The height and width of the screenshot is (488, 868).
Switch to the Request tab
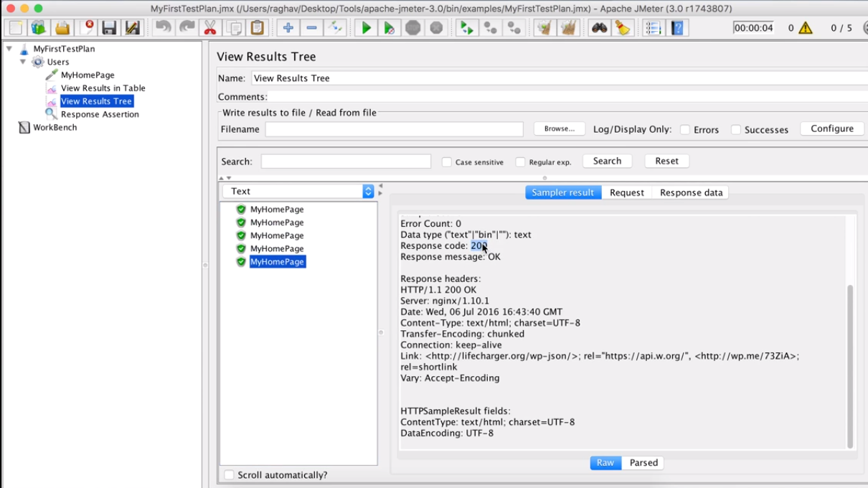click(627, 192)
